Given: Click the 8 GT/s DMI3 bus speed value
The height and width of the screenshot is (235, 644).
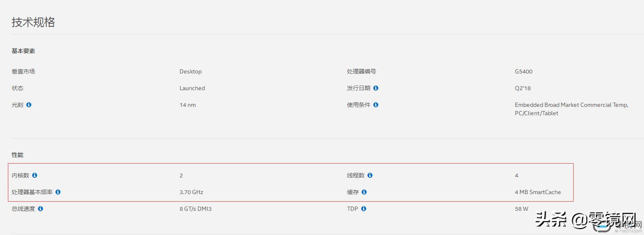Looking at the screenshot, I should [195, 209].
